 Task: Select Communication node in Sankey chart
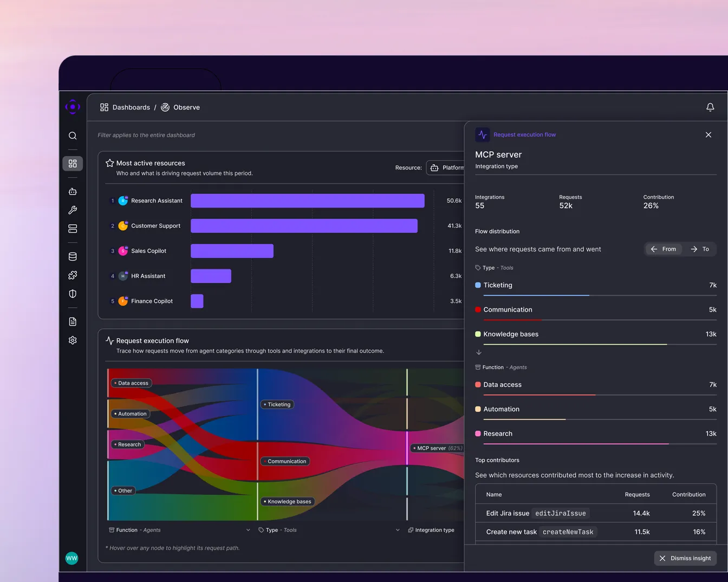pos(285,461)
